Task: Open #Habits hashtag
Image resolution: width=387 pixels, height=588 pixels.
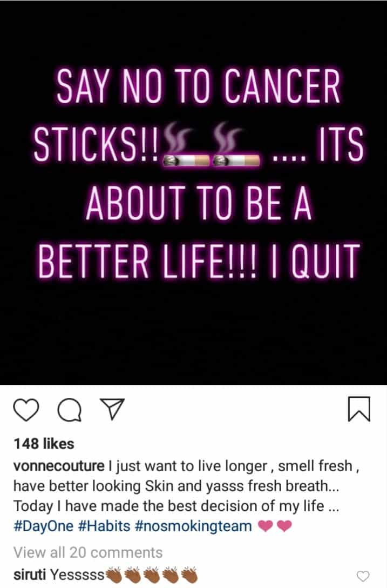Action: coord(104,526)
